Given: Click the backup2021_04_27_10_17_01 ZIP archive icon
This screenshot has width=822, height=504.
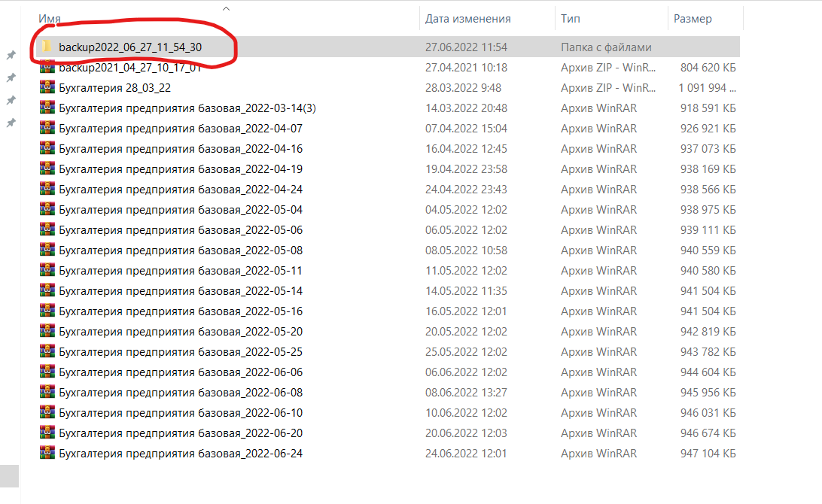Looking at the screenshot, I should point(47,68).
